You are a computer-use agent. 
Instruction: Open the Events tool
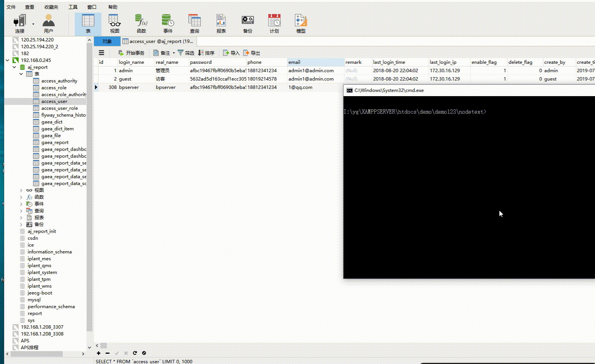168,23
